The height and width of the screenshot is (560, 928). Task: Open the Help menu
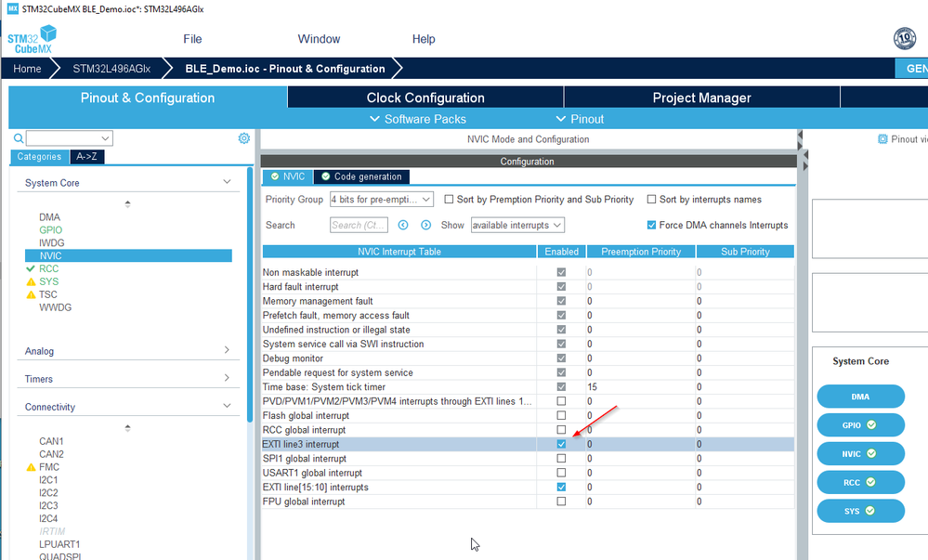tap(424, 39)
